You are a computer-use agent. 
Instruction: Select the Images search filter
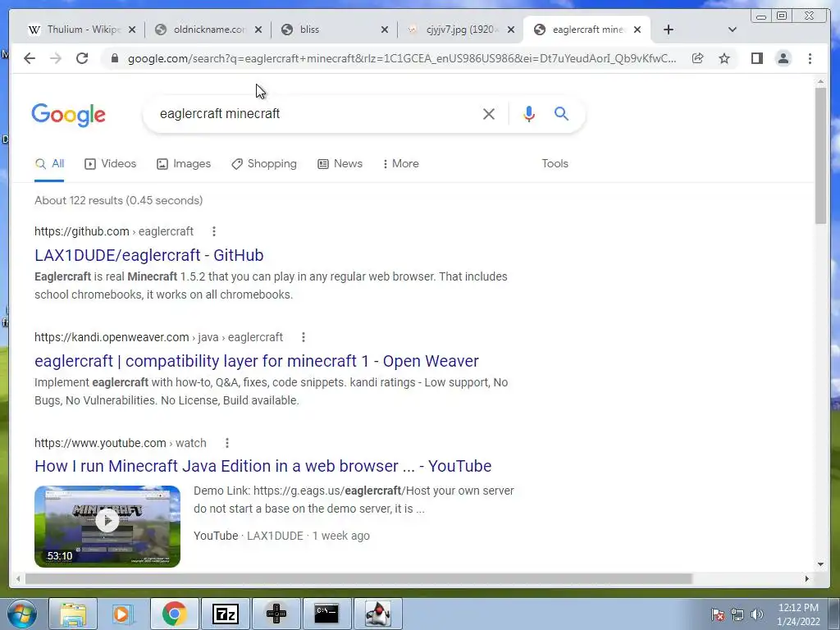(x=184, y=164)
